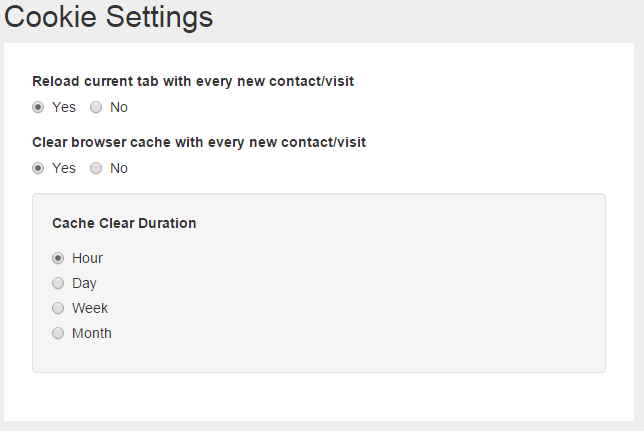Viewport: 644px width, 431px height.
Task: Click 'Clear browser cache with every new contact/visit' heading
Action: [199, 142]
